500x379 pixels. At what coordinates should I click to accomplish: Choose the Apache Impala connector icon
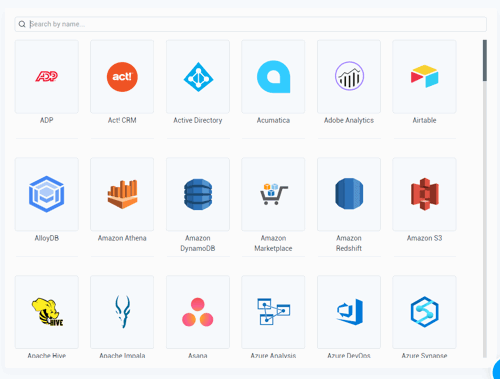click(122, 312)
